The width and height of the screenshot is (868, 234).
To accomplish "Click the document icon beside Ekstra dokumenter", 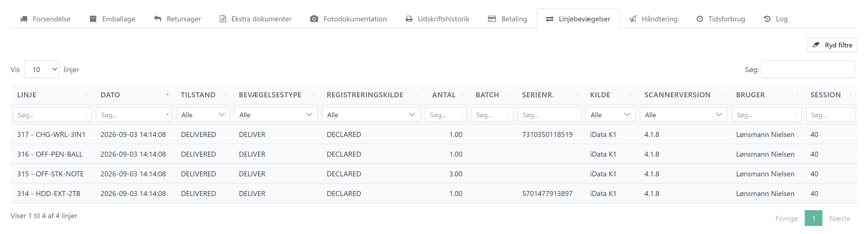I will point(223,19).
